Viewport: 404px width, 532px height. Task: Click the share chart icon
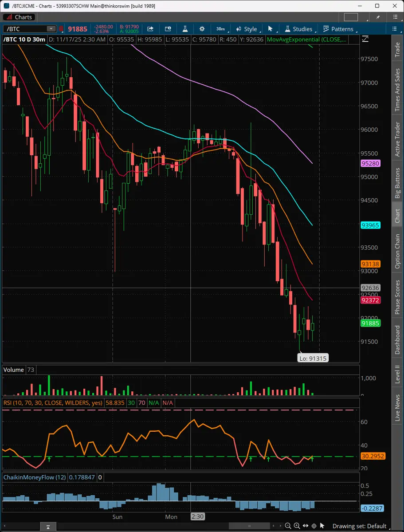pyautogui.click(x=150, y=29)
